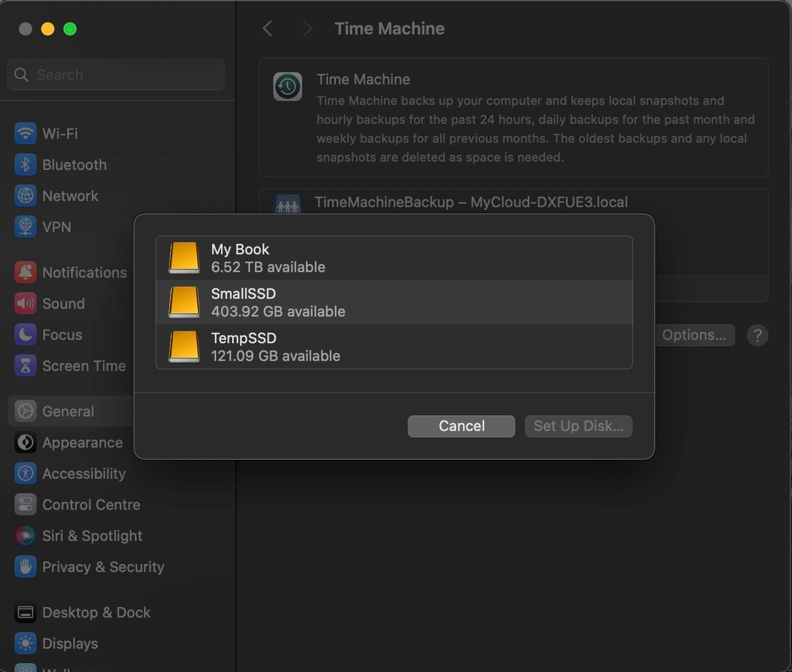The height and width of the screenshot is (672, 792).
Task: Open the Sound label in sidebar
Action: tap(63, 304)
